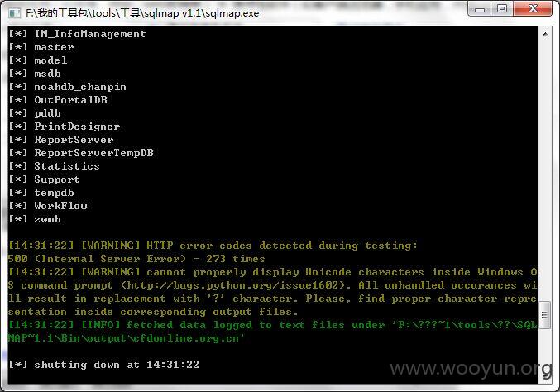Screen dimensions: 560x392
Task: Click the vertical scrollbar thumb
Action: coord(544,315)
